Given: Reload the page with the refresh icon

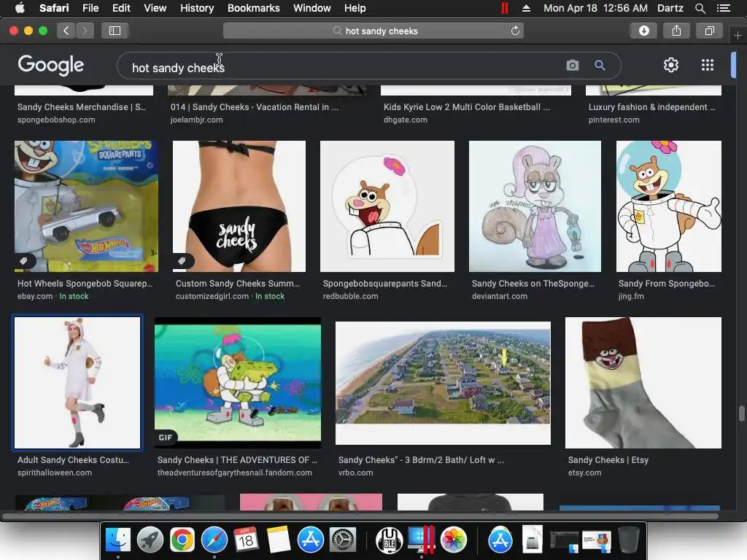Looking at the screenshot, I should (515, 31).
